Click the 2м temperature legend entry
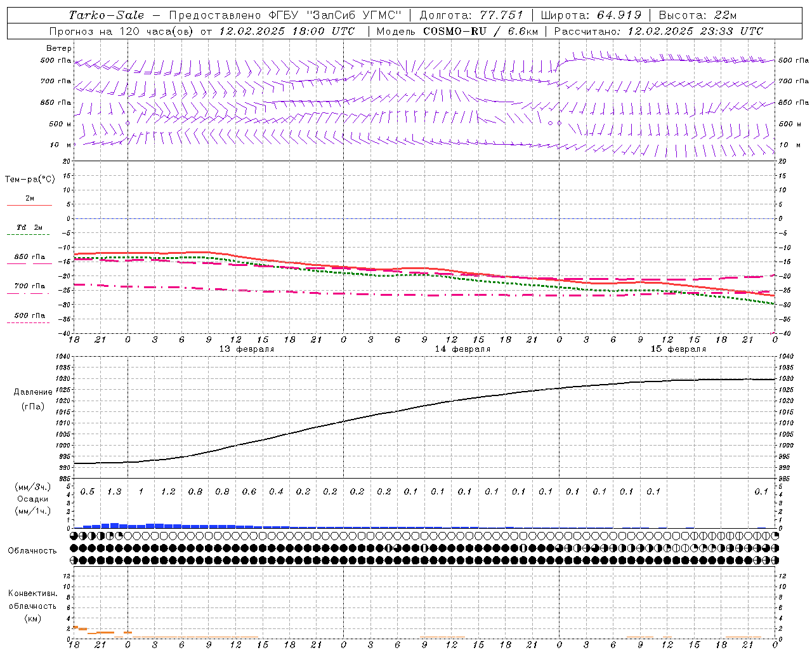Viewport: 812px width, 650px height. click(30, 199)
